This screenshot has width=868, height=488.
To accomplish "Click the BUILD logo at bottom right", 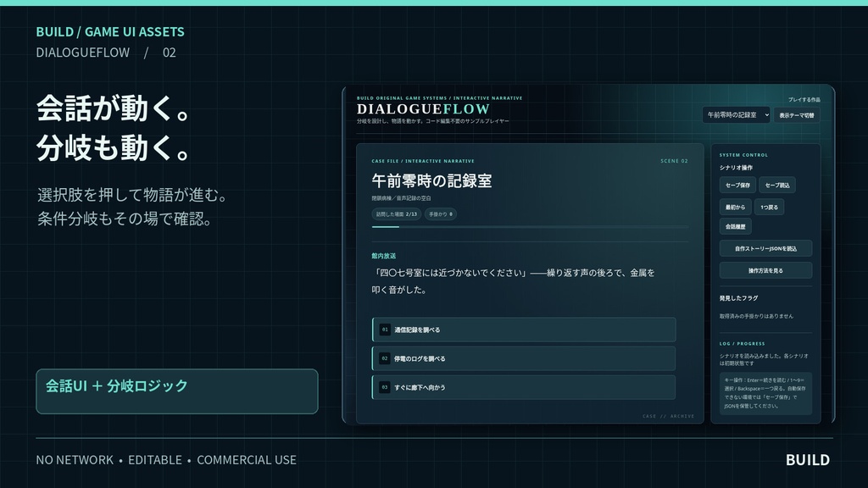I will coord(808,460).
